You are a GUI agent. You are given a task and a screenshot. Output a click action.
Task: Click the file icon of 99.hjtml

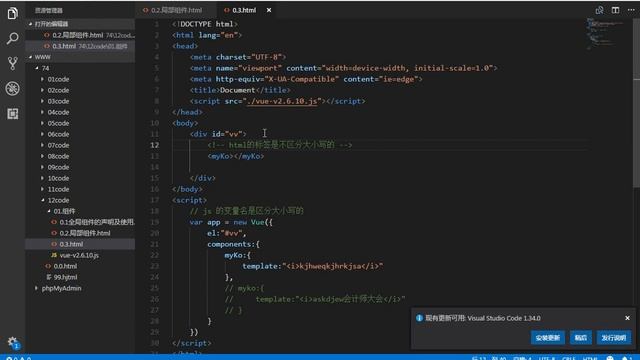[x=49, y=277]
